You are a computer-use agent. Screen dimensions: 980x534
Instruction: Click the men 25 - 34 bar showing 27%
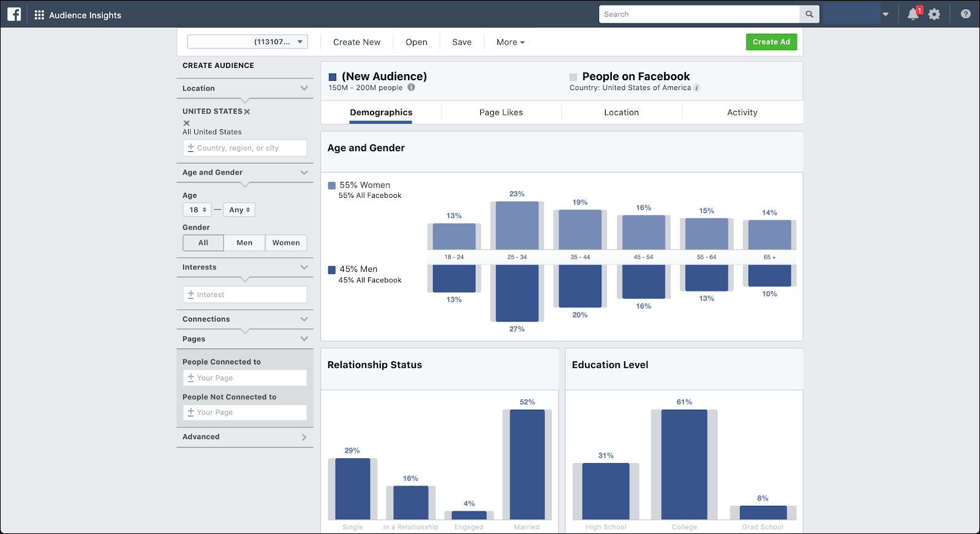pyautogui.click(x=517, y=293)
